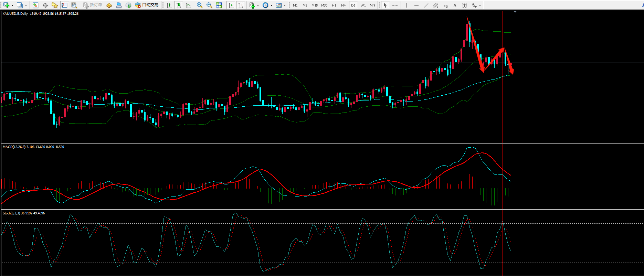The height and width of the screenshot is (276, 644).
Task: Expand the new chart dropdown arrow
Action: click(x=12, y=5)
